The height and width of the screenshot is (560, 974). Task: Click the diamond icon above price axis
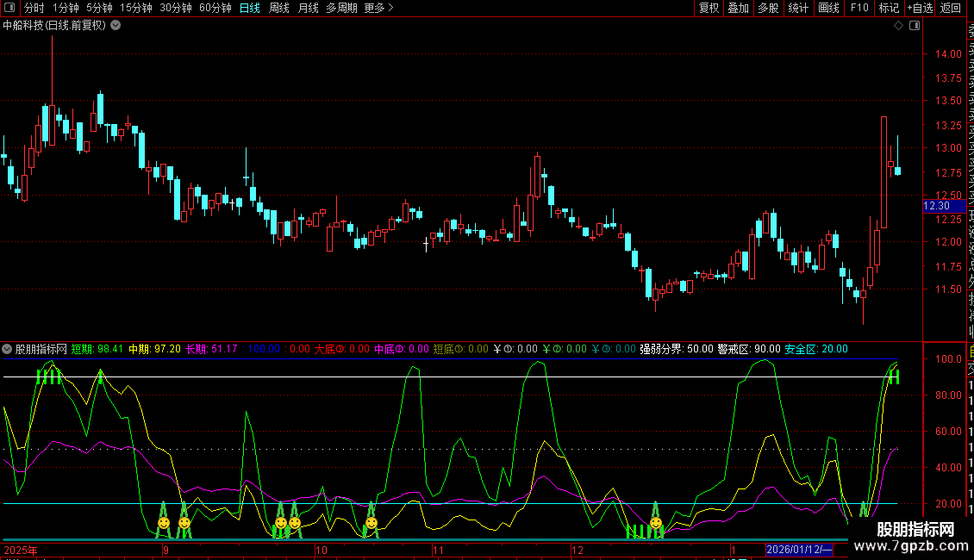[899, 26]
